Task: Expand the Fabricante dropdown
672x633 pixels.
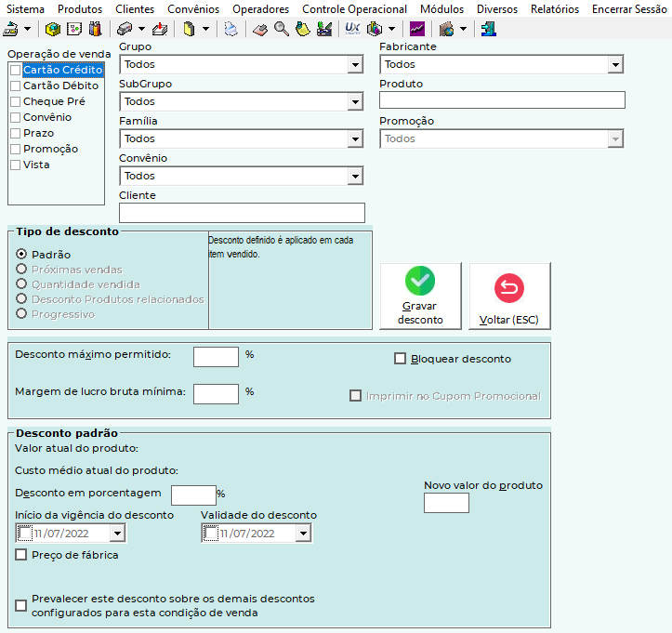Action: pos(615,65)
